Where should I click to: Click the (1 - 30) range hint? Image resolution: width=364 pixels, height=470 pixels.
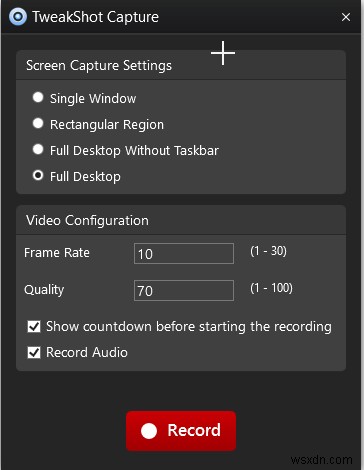[268, 251]
